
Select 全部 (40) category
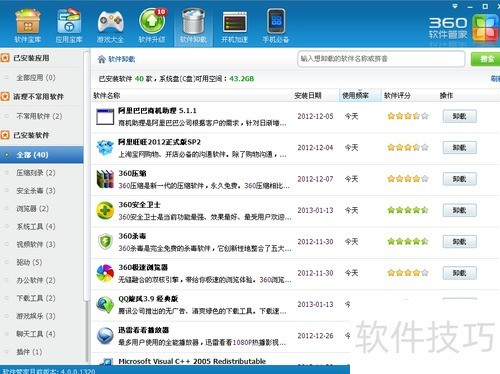coord(42,155)
